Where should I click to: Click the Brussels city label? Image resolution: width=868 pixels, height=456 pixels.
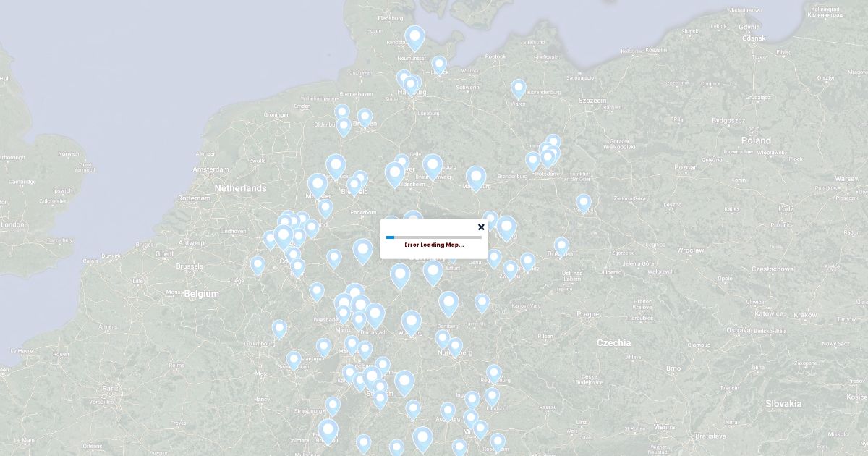(x=189, y=266)
